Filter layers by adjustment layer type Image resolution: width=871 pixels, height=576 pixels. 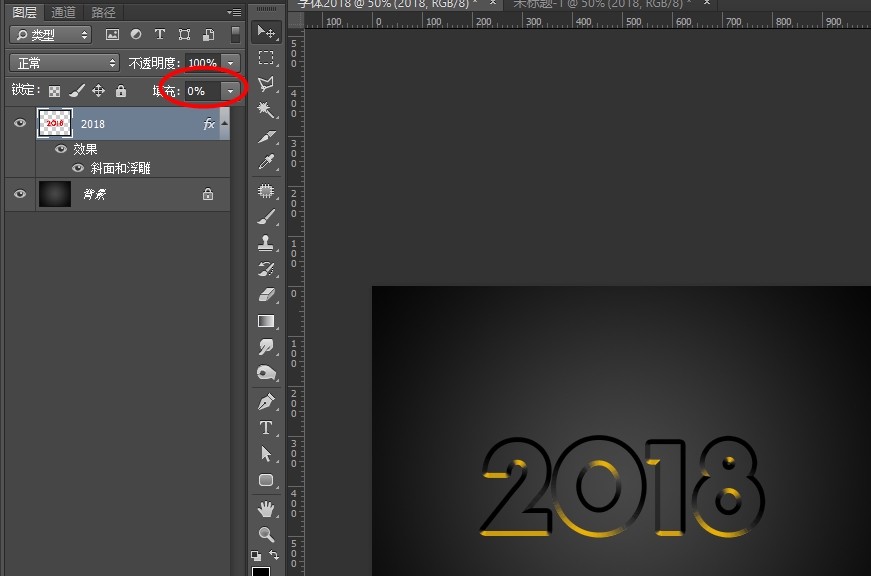136,34
